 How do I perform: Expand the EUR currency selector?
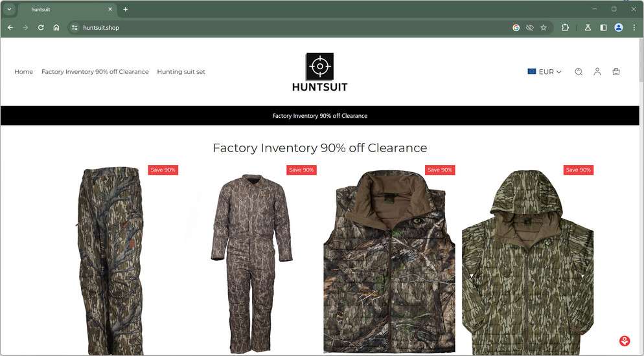point(544,72)
